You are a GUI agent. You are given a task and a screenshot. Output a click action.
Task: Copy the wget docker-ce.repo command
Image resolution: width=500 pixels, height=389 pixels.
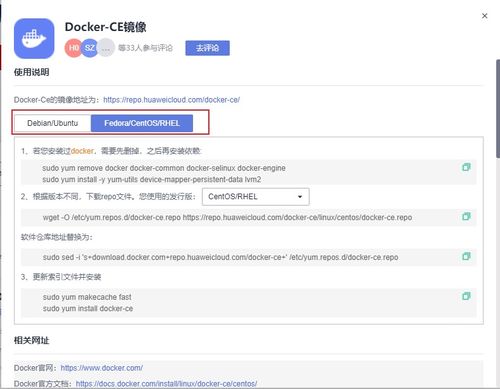click(466, 217)
